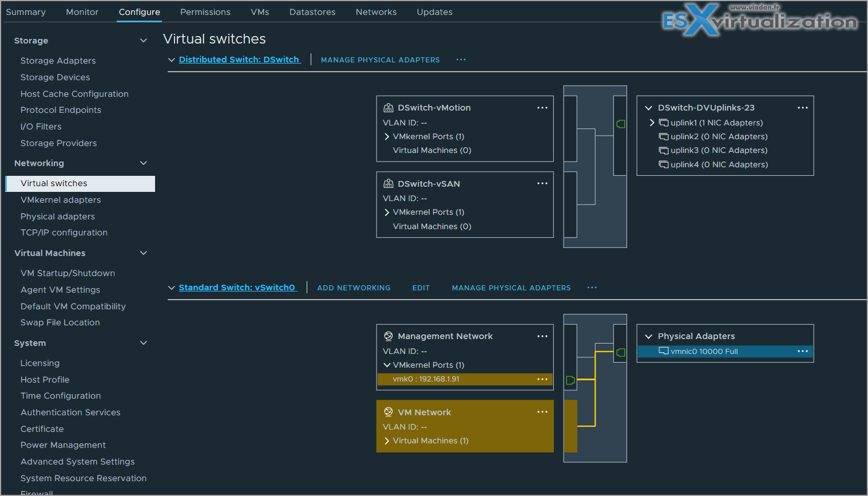The width and height of the screenshot is (868, 496).
Task: Switch to the VMs tab
Action: pos(260,12)
